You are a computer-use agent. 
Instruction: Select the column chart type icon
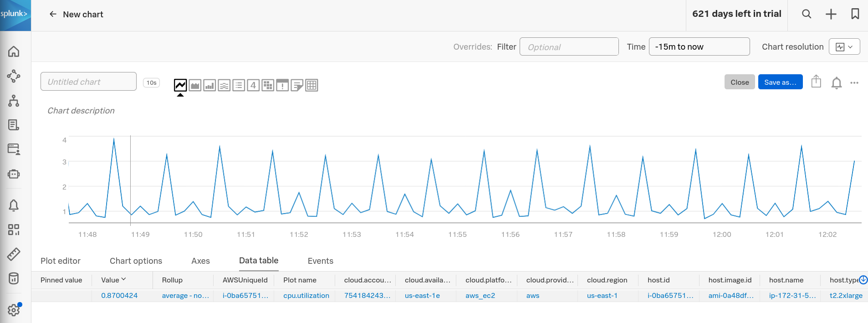[x=209, y=85]
